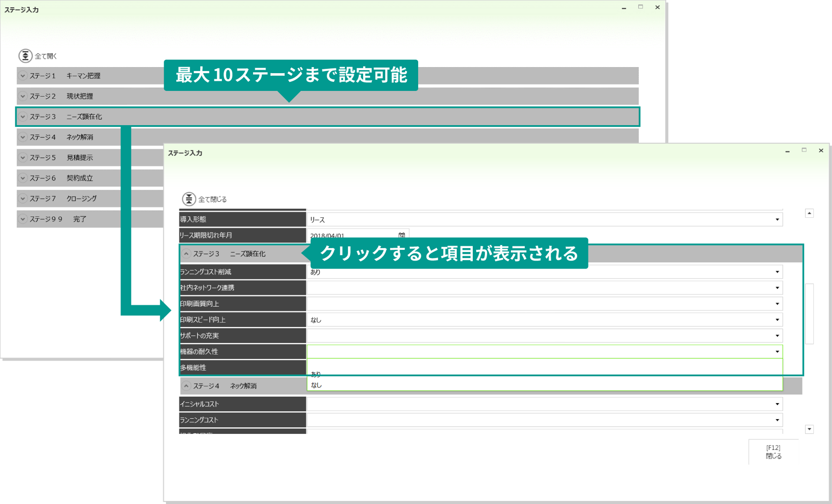Click the 全て開く expand-all icon
The image size is (832, 504).
pos(25,55)
